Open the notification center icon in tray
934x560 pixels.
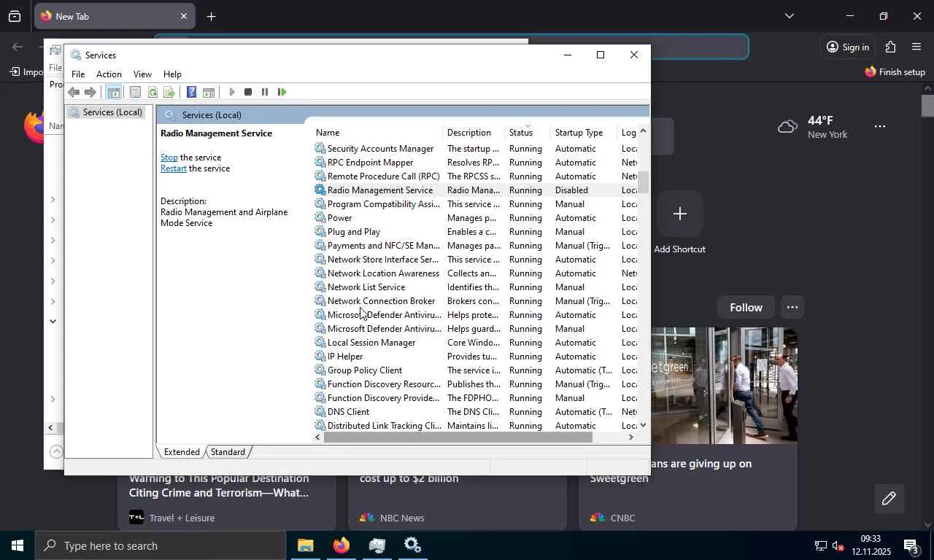[x=911, y=545]
